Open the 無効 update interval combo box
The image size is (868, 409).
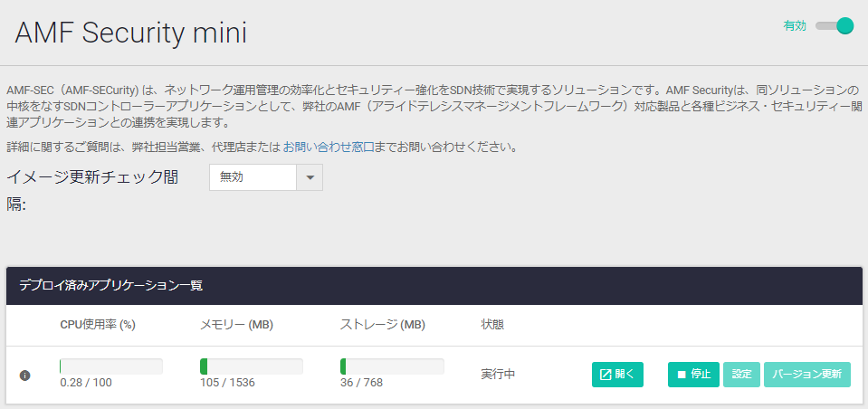(x=253, y=177)
